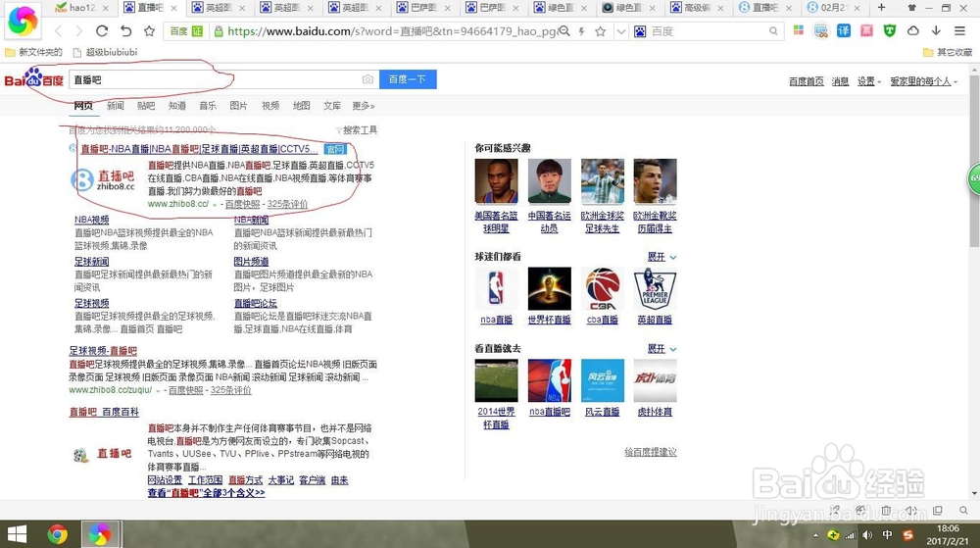This screenshot has width=980, height=548.
Task: Open the 新文件夹的 bookmarks folder
Action: [x=33, y=52]
